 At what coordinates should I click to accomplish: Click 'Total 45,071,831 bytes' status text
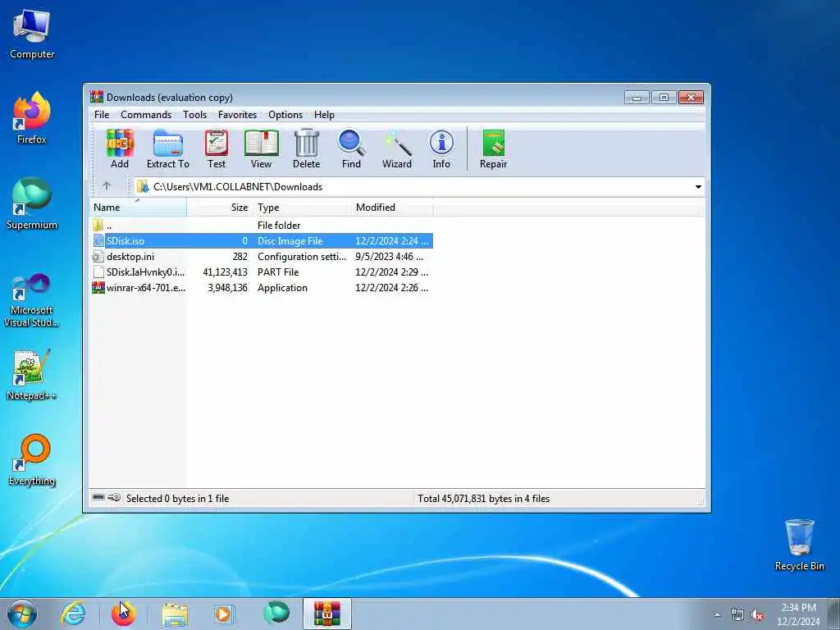coord(484,498)
